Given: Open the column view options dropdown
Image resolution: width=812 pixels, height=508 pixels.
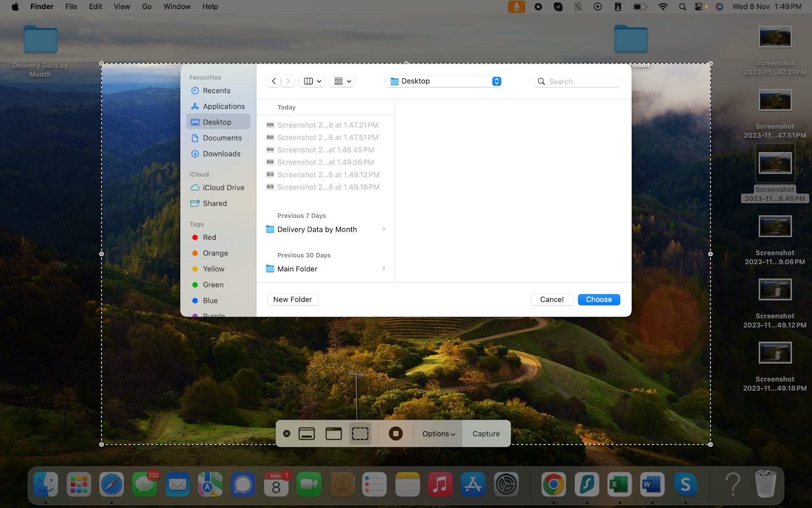Looking at the screenshot, I should (313, 81).
